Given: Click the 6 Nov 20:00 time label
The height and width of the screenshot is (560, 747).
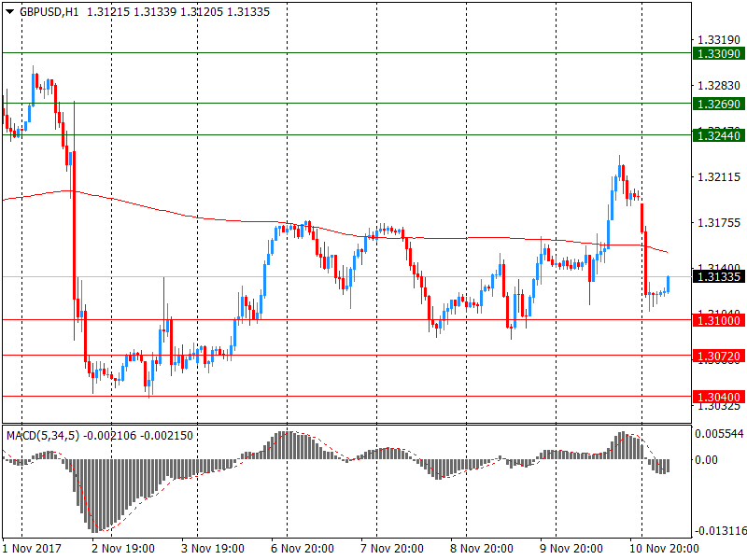Looking at the screenshot, I should (x=303, y=549).
